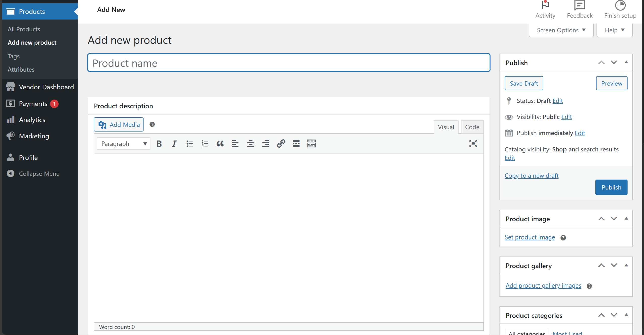Collapse the Product gallery panel
This screenshot has width=644, height=335.
pyautogui.click(x=626, y=265)
